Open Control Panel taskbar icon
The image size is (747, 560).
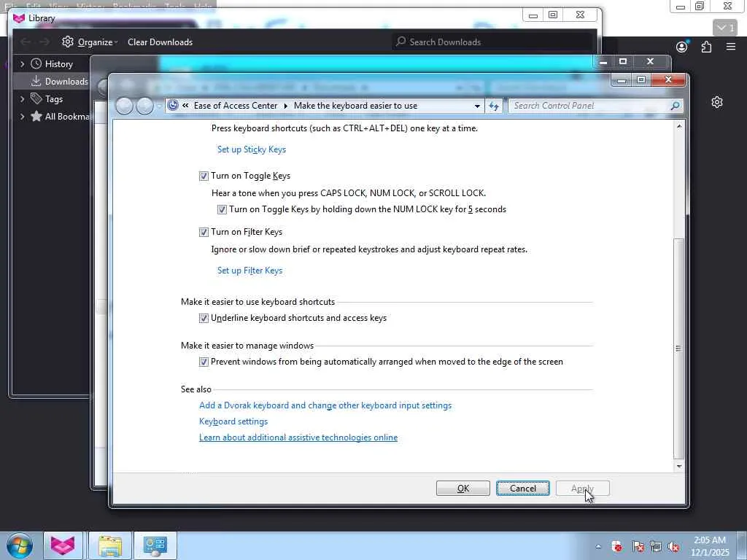(x=155, y=545)
